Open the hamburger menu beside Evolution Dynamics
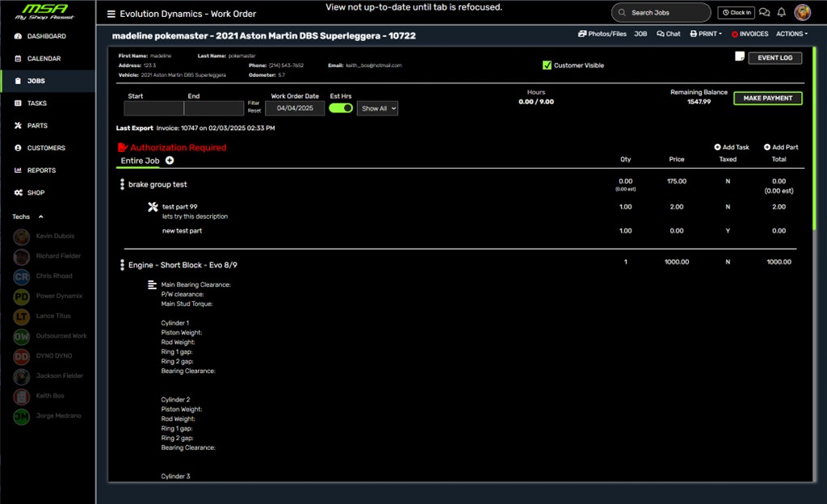Image resolution: width=827 pixels, height=504 pixels. 111,14
